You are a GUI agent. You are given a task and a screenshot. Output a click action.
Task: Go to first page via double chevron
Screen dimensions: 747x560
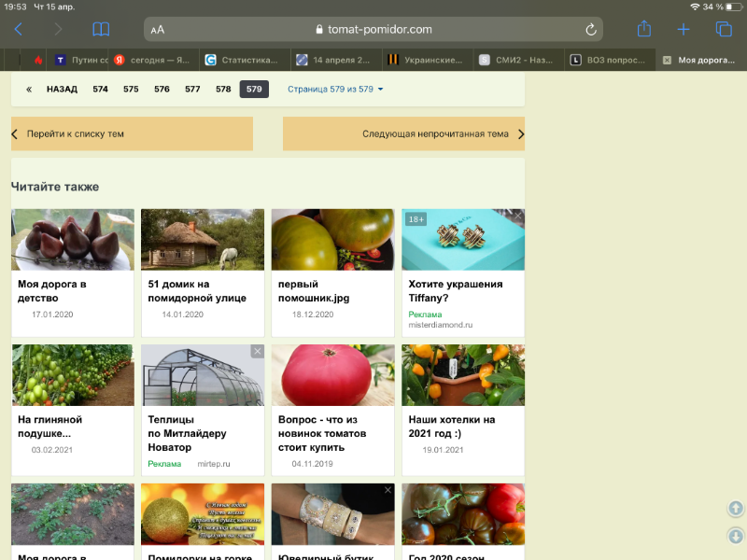[29, 90]
